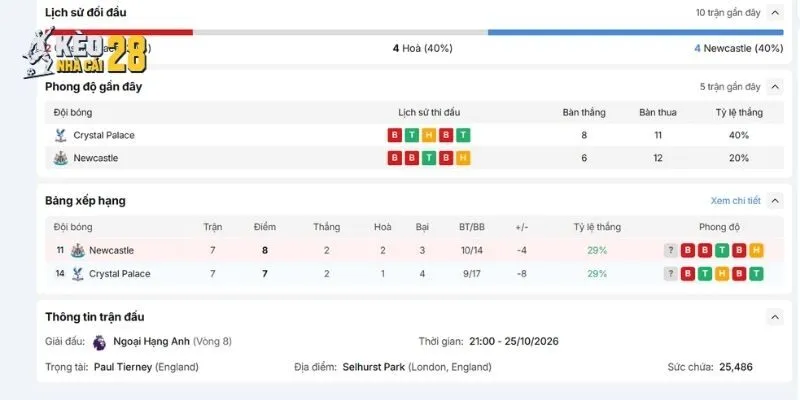The height and width of the screenshot is (400, 800).
Task: Click stadium capacity 25,486
Action: (736, 367)
